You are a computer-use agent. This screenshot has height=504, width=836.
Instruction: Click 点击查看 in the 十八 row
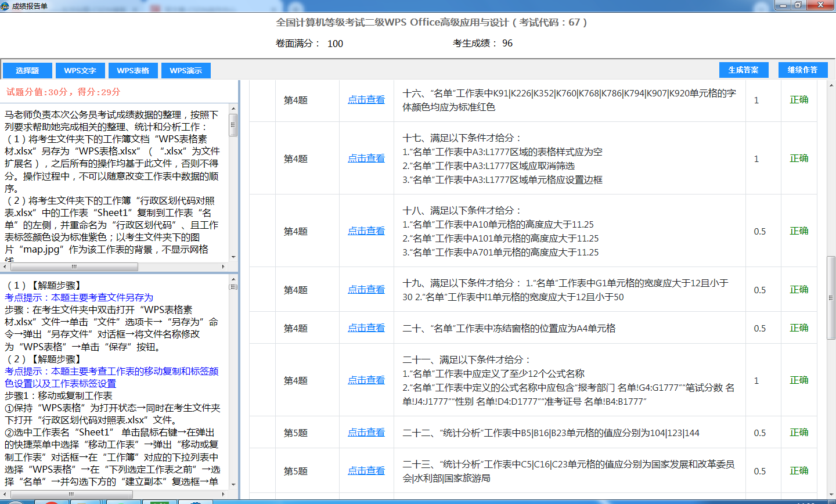pos(366,231)
